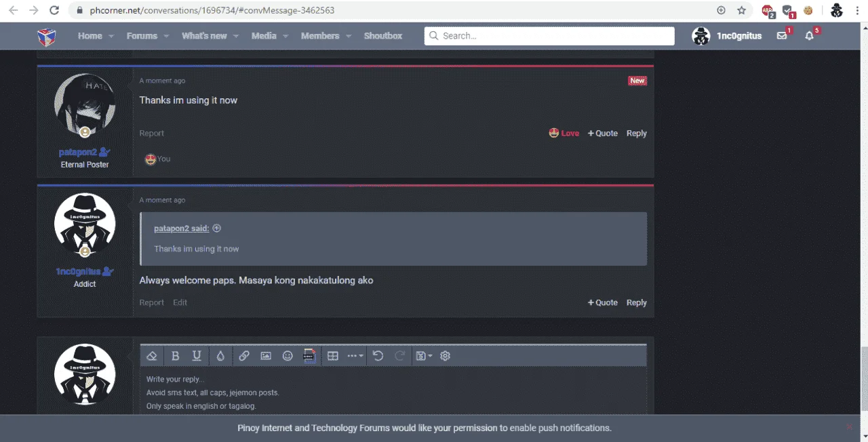
Task: Reply to patapon2's message
Action: tap(637, 134)
